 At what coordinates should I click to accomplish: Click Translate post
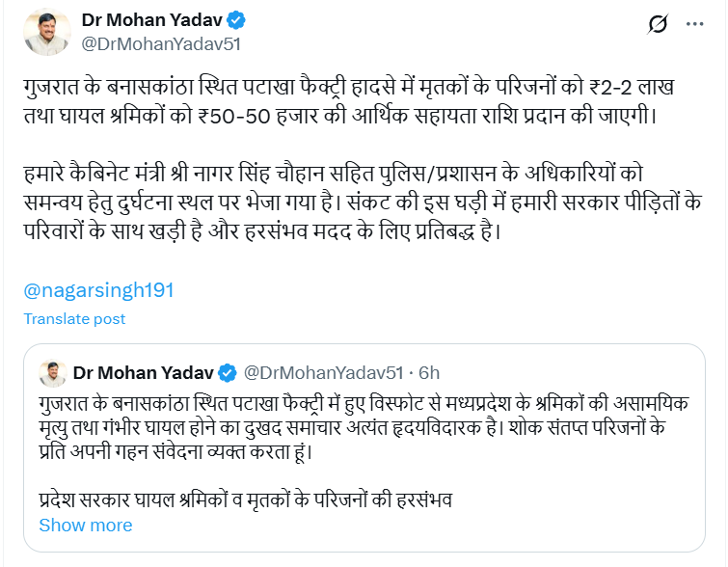point(74,319)
